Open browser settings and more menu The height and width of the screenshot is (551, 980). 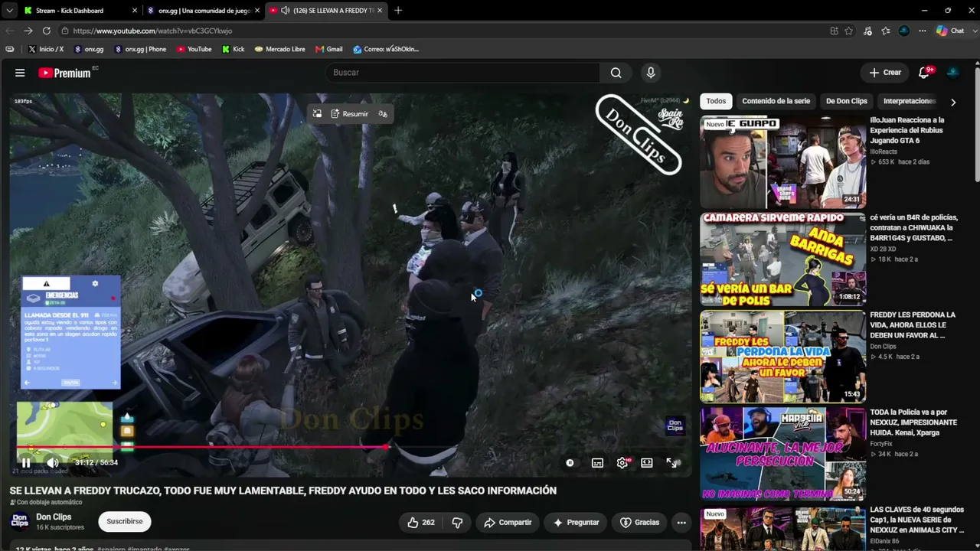[x=923, y=31]
